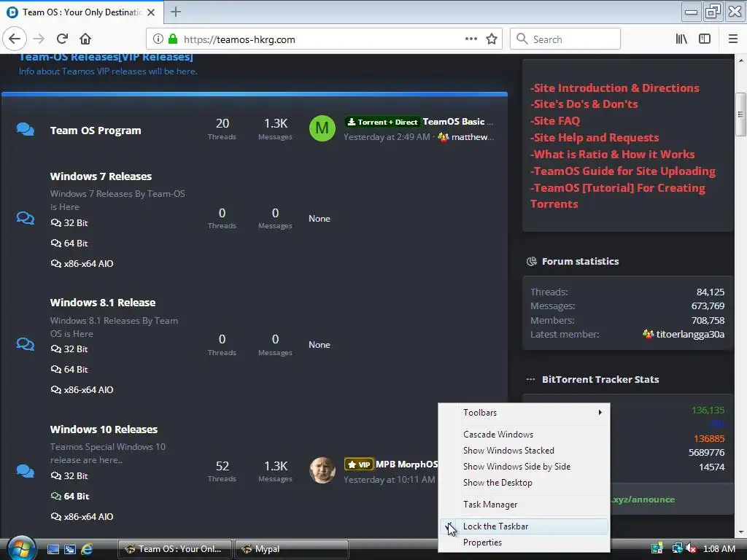Click the browser Search box
The height and width of the screenshot is (560, 747).
(565, 39)
